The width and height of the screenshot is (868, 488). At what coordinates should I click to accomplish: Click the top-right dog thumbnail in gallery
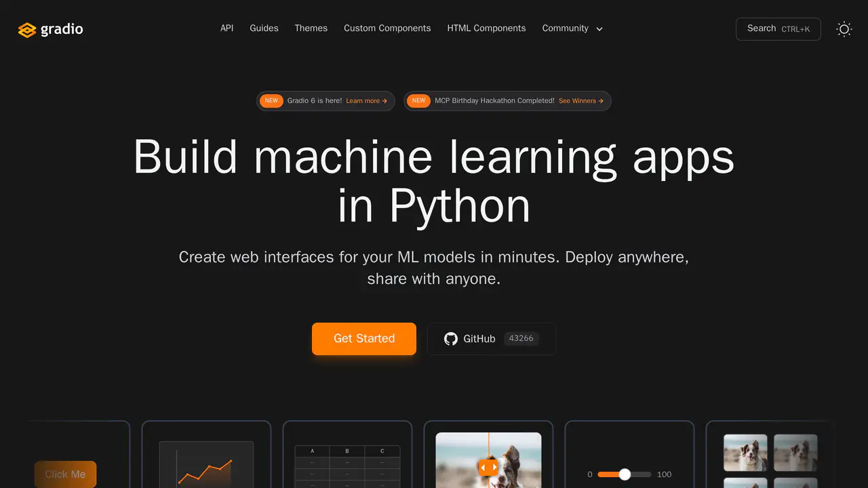[795, 453]
